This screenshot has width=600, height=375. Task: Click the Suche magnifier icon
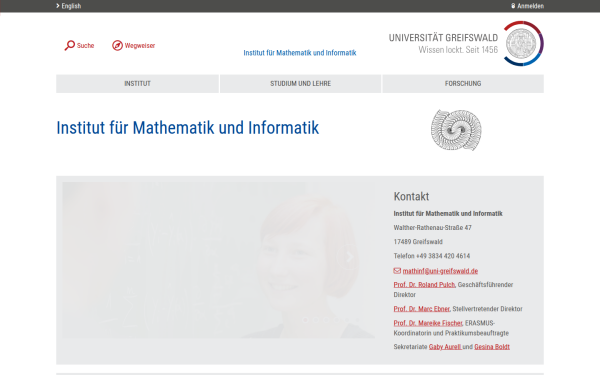[70, 46]
